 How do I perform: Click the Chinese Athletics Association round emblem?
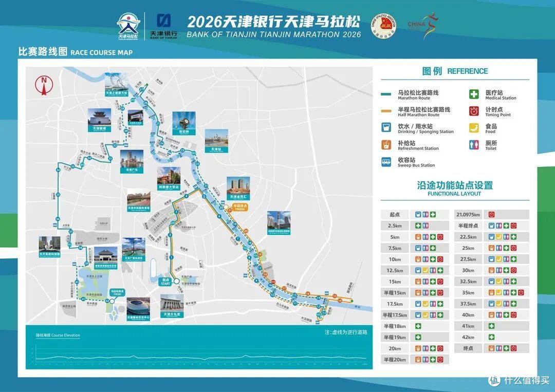[383, 26]
